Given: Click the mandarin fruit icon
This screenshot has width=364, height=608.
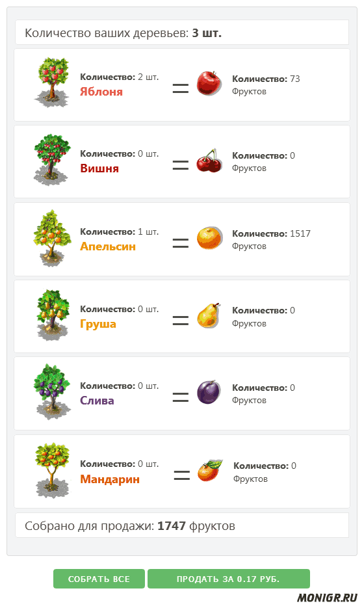Looking at the screenshot, I should [210, 471].
